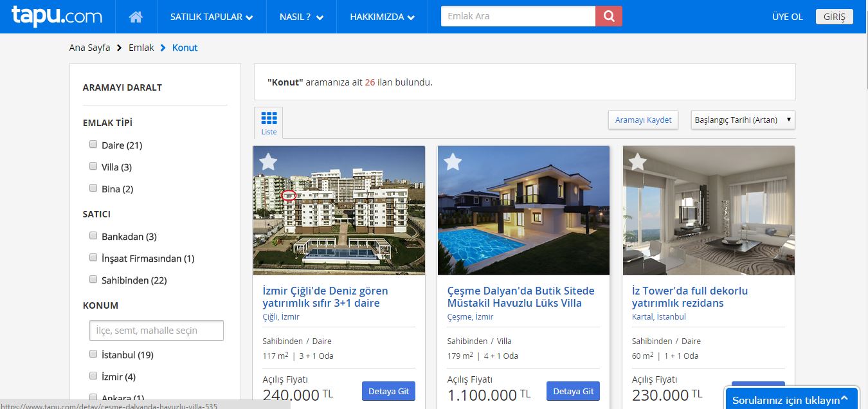The image size is (868, 409).
Task: Expand the chat widget using its arrow icon
Action: coord(845,399)
